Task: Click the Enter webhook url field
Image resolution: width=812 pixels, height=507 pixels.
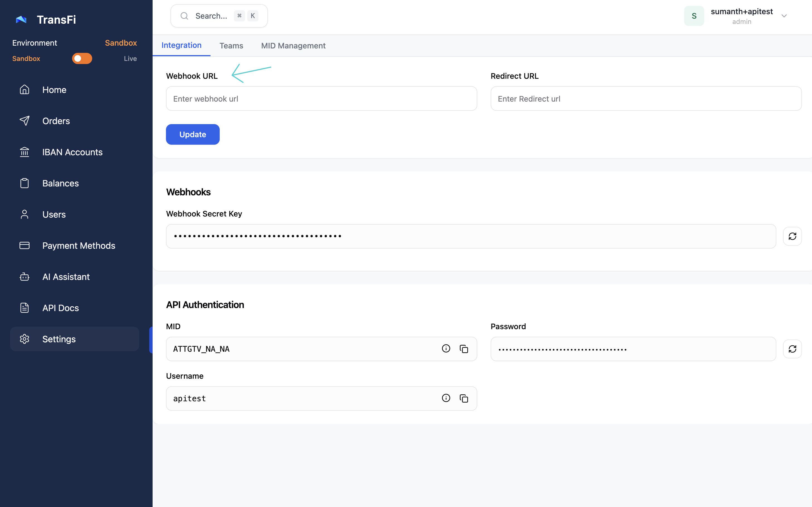Action: point(321,99)
